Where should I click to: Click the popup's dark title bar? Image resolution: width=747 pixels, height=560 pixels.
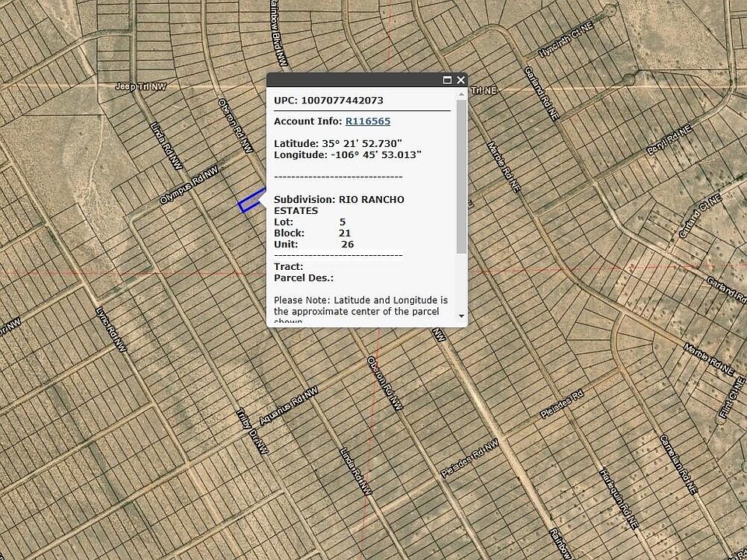tap(350, 80)
